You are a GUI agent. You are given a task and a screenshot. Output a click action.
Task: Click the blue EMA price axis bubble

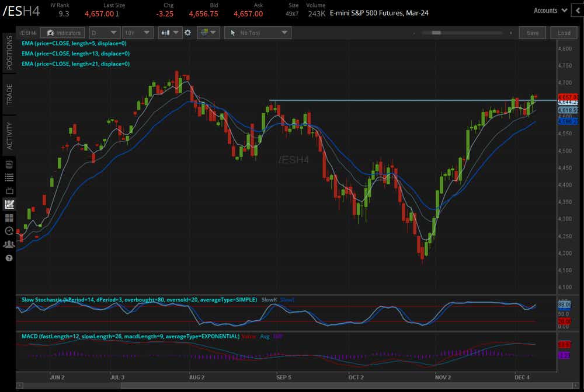[568, 121]
